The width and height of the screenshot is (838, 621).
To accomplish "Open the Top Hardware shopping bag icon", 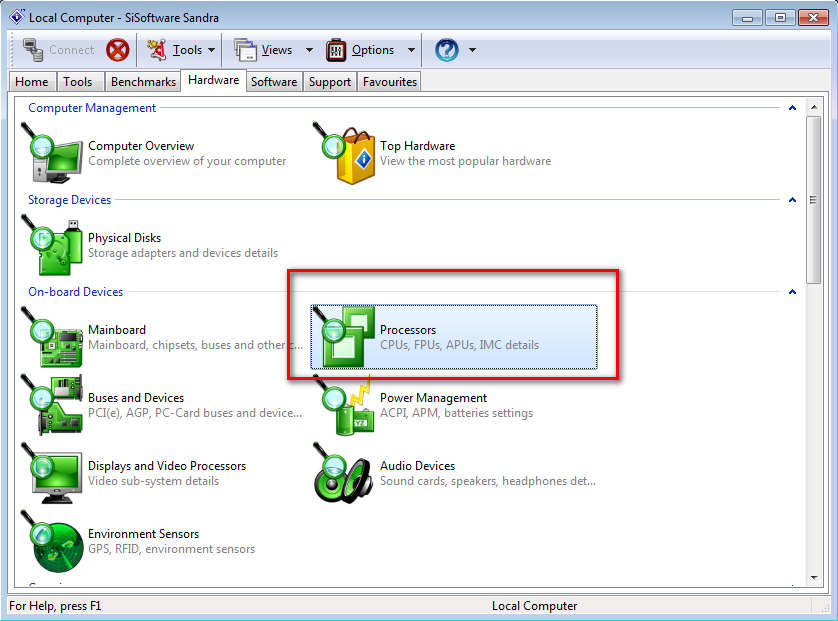I will (344, 153).
